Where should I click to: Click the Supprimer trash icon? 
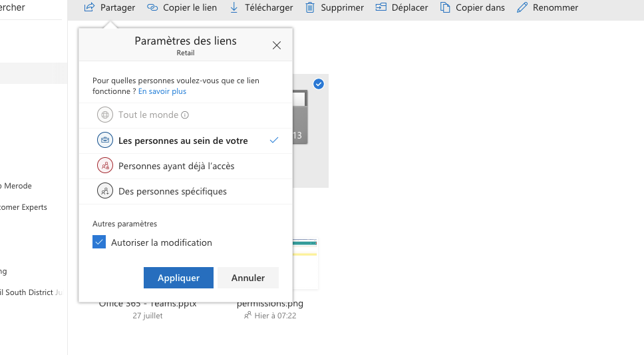(310, 7)
